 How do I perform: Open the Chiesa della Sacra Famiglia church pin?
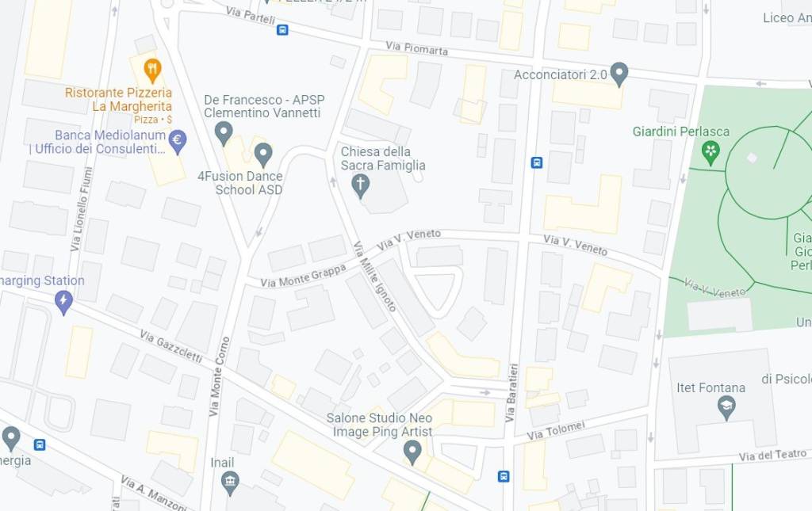(x=361, y=187)
